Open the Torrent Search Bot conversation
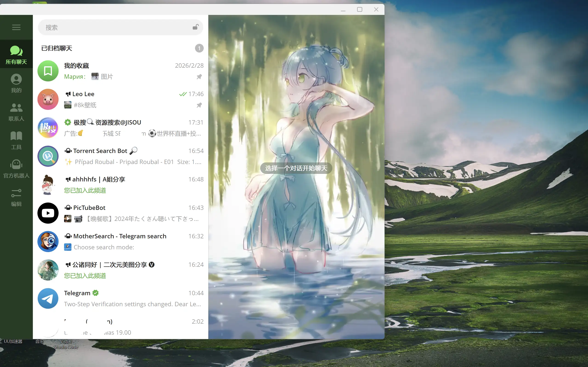The height and width of the screenshot is (367, 588). pyautogui.click(x=121, y=156)
